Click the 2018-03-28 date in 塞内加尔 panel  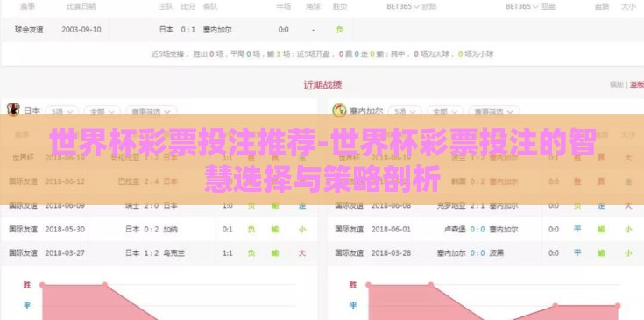tap(391, 253)
